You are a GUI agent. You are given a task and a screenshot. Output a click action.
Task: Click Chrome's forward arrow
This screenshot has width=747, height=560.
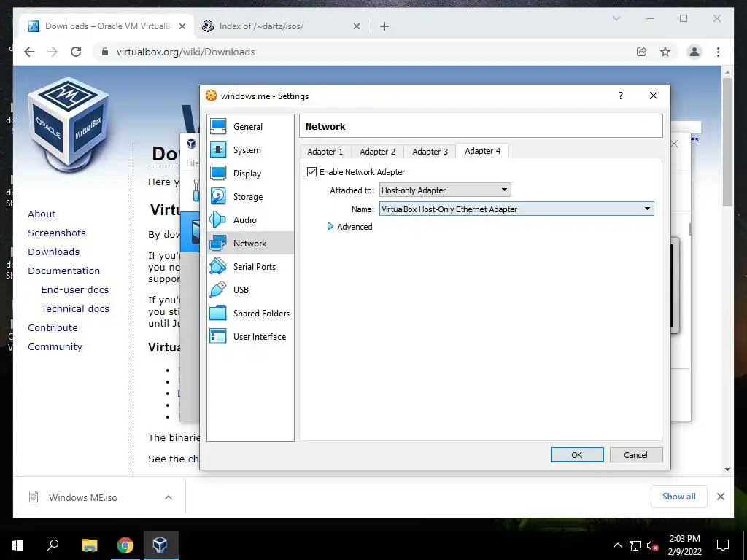tap(53, 52)
